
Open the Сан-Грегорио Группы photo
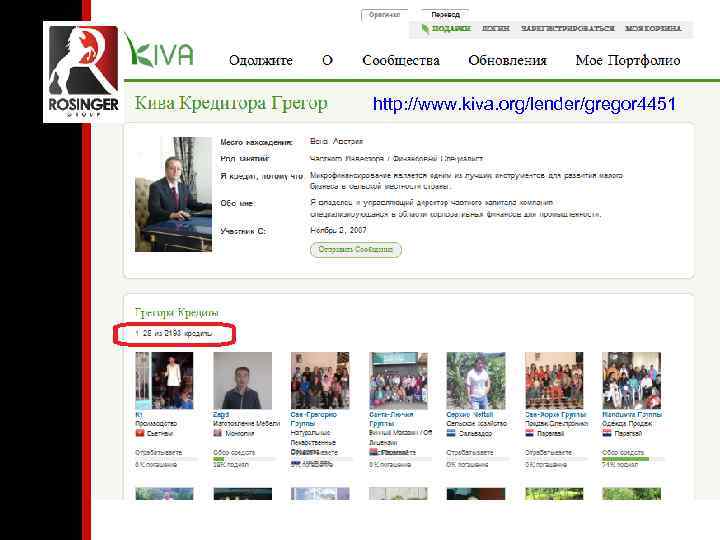(320, 381)
